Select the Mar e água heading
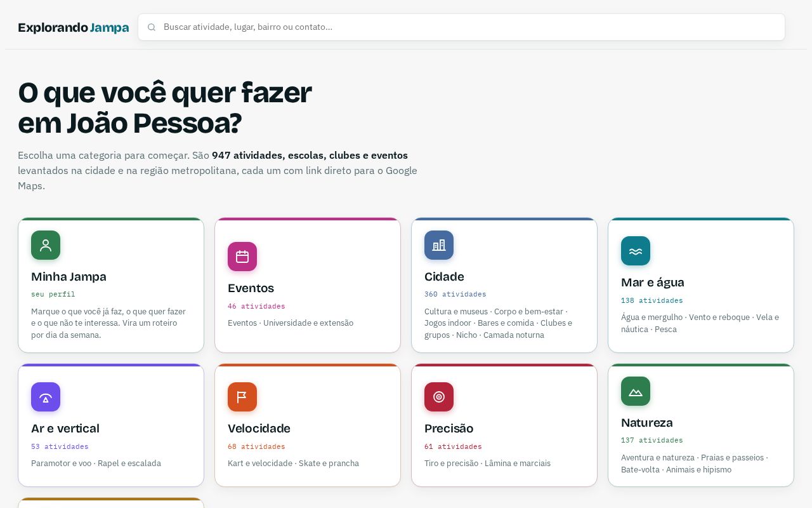The height and width of the screenshot is (508, 812). tap(653, 283)
